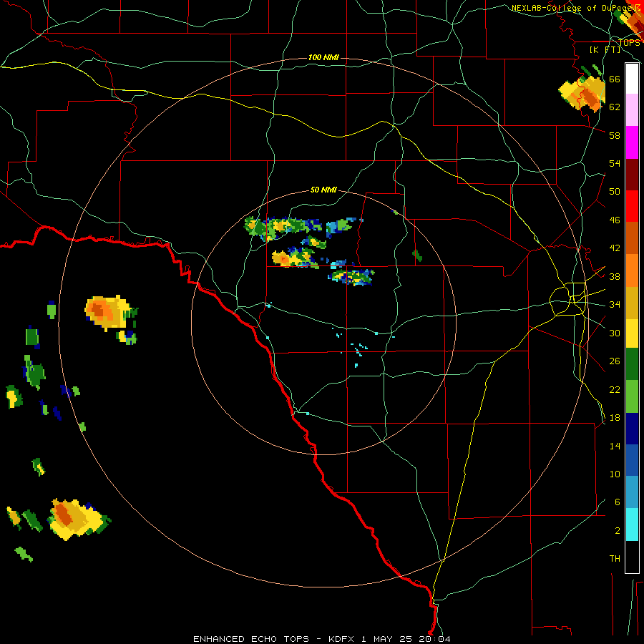
Task: Click the '2' scale value
Action: (x=618, y=531)
